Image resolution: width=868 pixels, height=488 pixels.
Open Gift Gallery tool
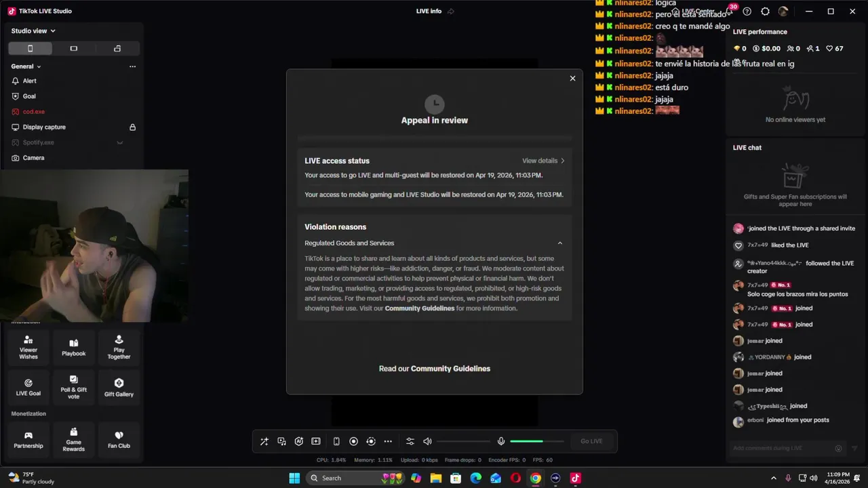119,388
